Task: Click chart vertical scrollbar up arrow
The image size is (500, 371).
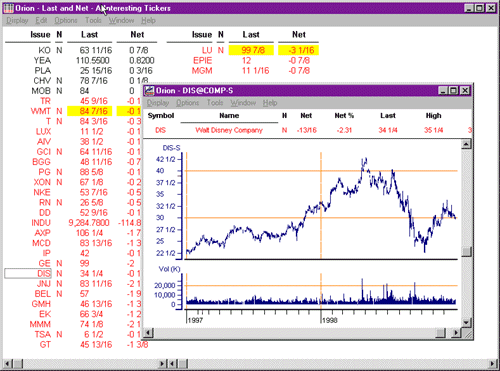Action: point(466,144)
